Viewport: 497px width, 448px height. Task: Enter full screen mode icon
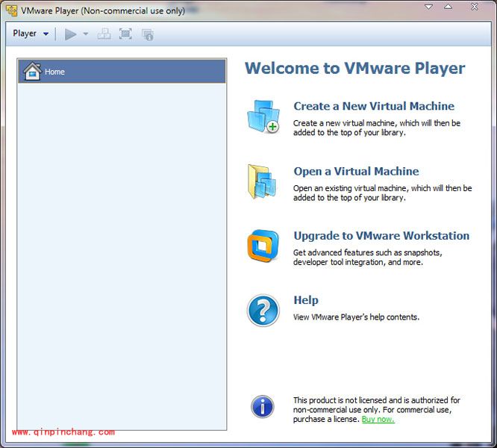[x=125, y=34]
